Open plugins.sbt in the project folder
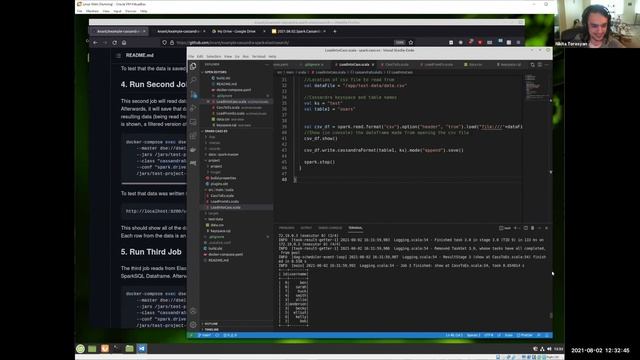640x360 pixels. tap(219, 184)
